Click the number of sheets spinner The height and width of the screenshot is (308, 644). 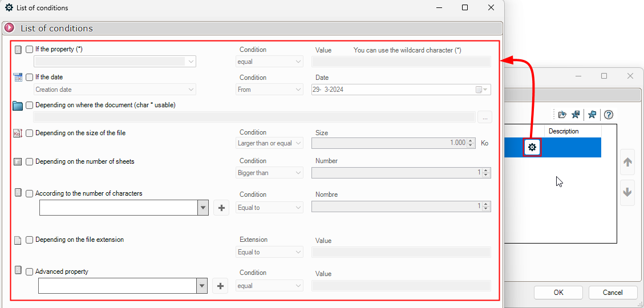(486, 173)
